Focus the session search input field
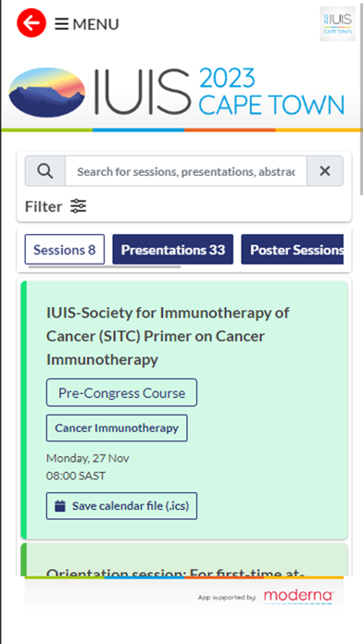 (x=186, y=171)
